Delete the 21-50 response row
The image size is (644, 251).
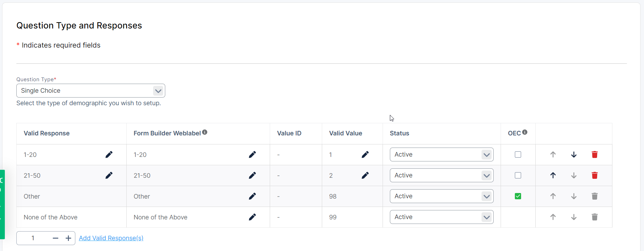coord(594,175)
